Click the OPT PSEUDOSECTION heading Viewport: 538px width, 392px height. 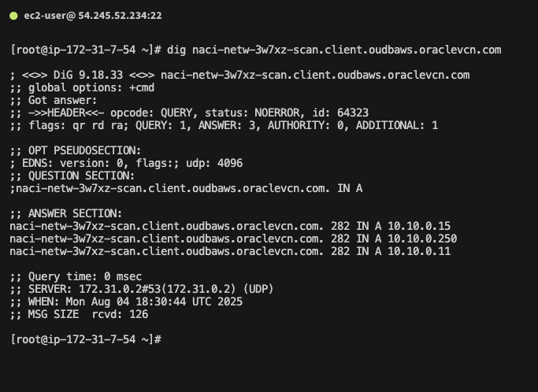click(76, 150)
